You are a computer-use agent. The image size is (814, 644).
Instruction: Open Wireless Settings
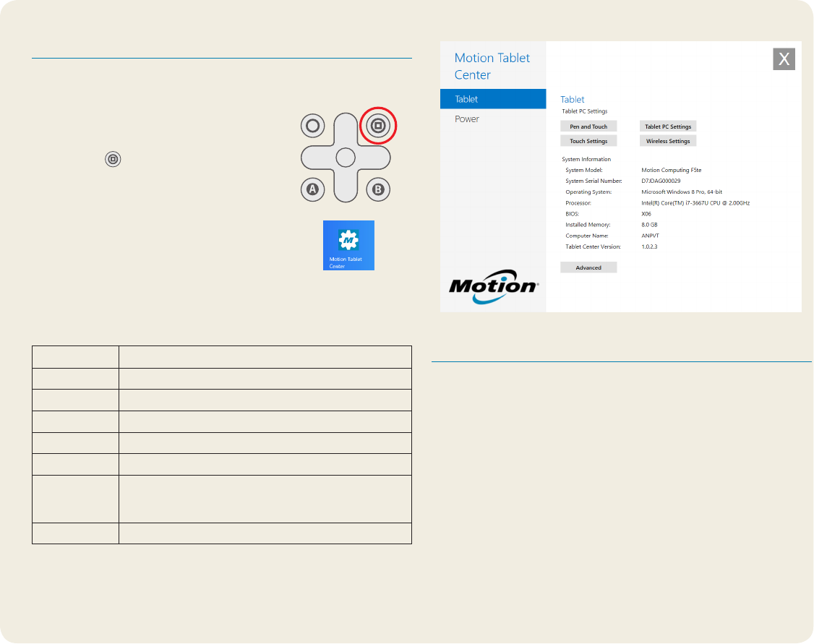point(667,141)
